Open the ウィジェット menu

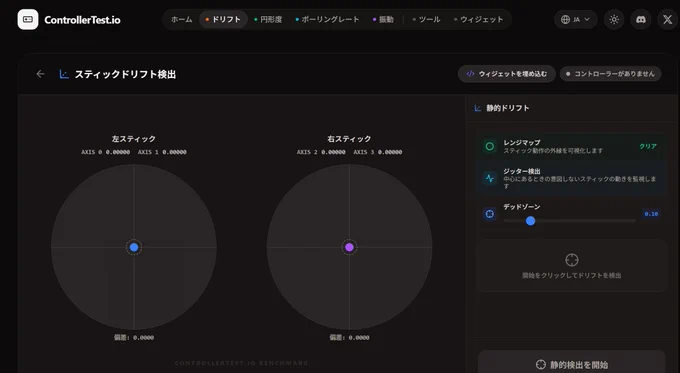point(478,20)
